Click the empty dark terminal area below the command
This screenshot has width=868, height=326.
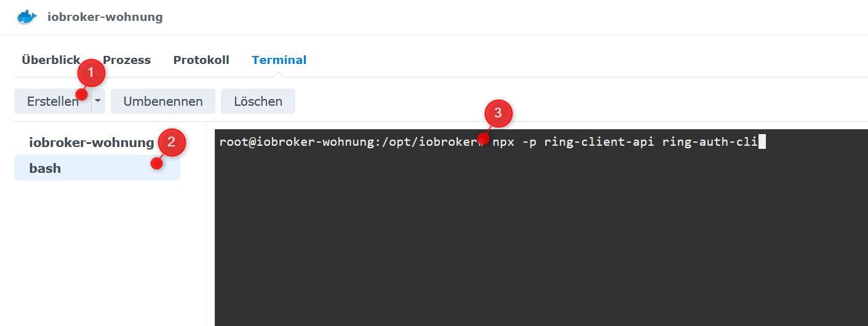point(541,240)
